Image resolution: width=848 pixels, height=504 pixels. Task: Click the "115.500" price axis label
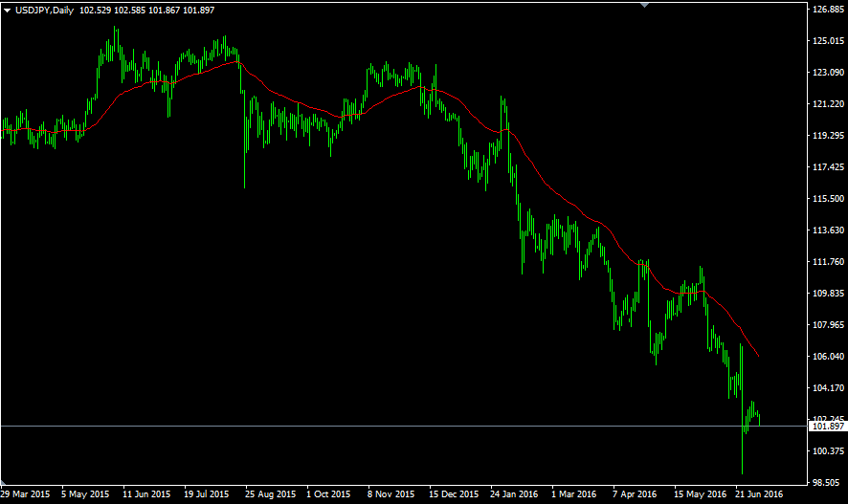click(x=828, y=199)
